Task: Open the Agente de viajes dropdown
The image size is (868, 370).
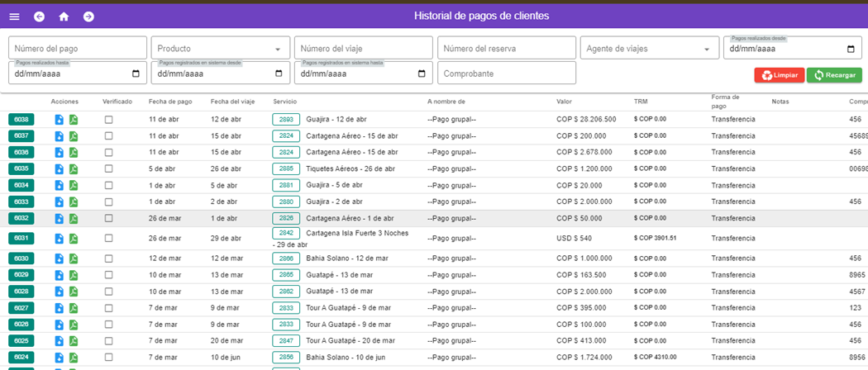Action: [x=706, y=50]
